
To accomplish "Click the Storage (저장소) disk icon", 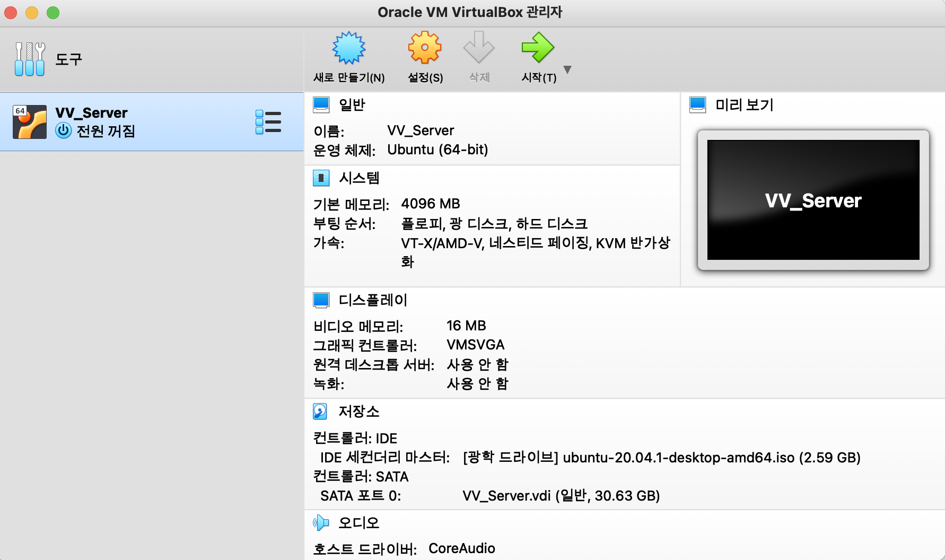I will click(320, 412).
